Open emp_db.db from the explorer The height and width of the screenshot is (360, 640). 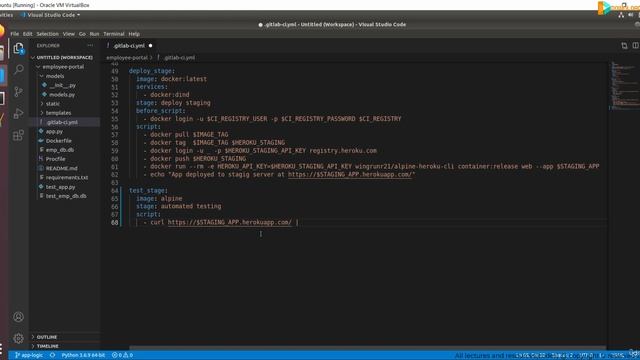[60, 150]
